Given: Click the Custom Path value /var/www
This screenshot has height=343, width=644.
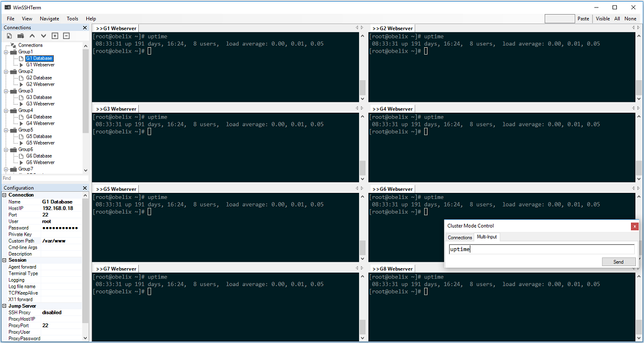Looking at the screenshot, I should coord(54,241).
